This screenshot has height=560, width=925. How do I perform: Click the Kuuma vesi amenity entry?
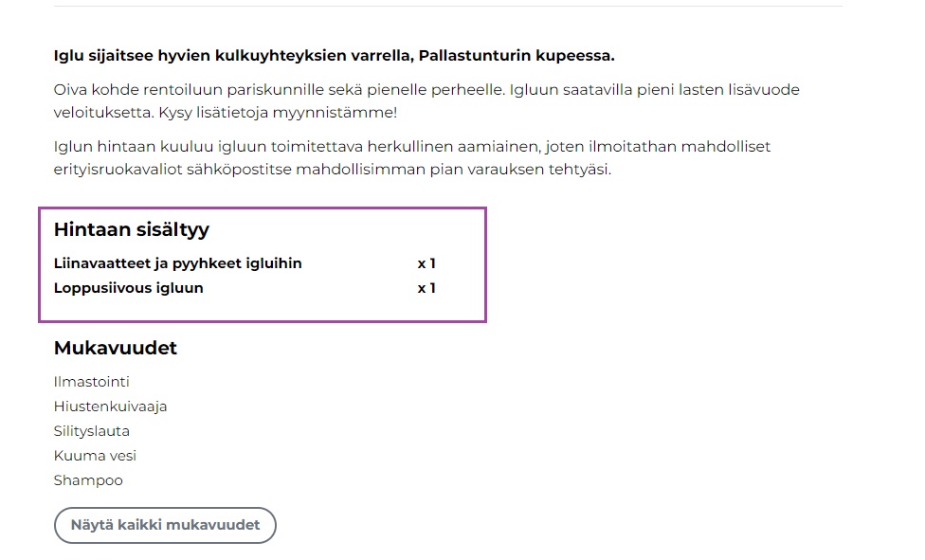96,456
